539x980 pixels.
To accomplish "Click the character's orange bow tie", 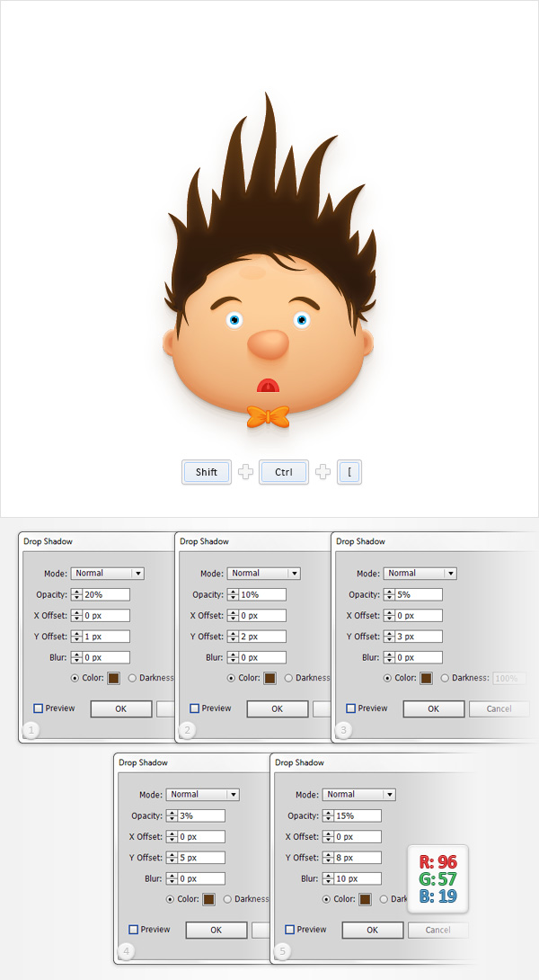I will coord(268,415).
